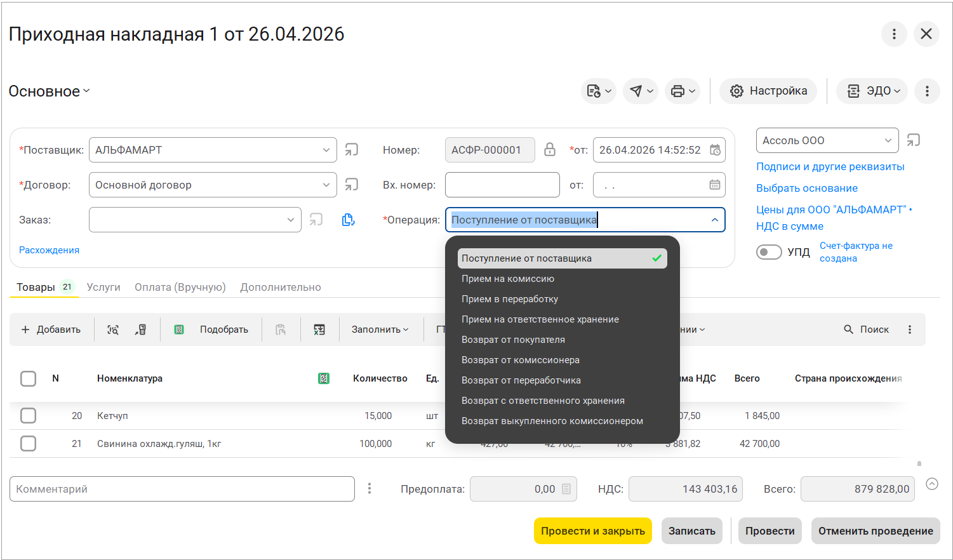Image resolution: width=953 pixels, height=560 pixels.
Task: Click the Excel import icon in the goods toolbar
Action: tap(319, 330)
